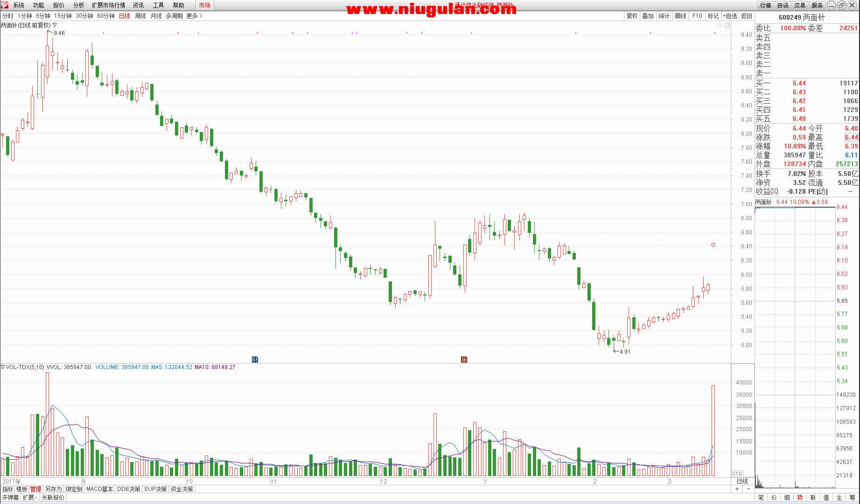860x504 pixels.
Task: Select the 多周期 view
Action: [x=175, y=16]
